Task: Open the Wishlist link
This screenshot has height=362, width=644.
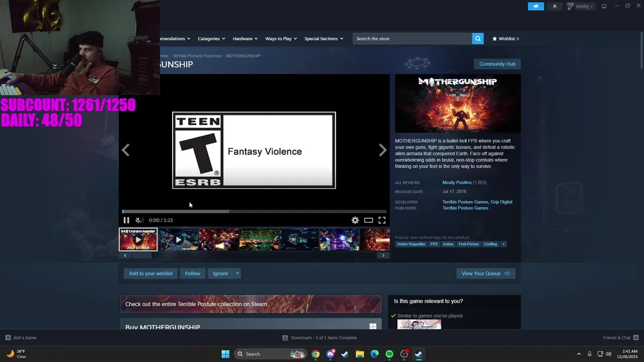Action: click(x=505, y=38)
